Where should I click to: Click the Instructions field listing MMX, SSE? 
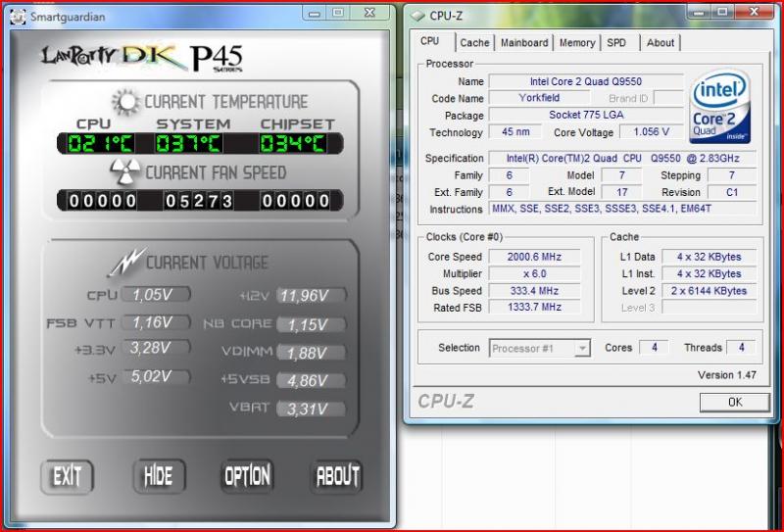(x=622, y=209)
